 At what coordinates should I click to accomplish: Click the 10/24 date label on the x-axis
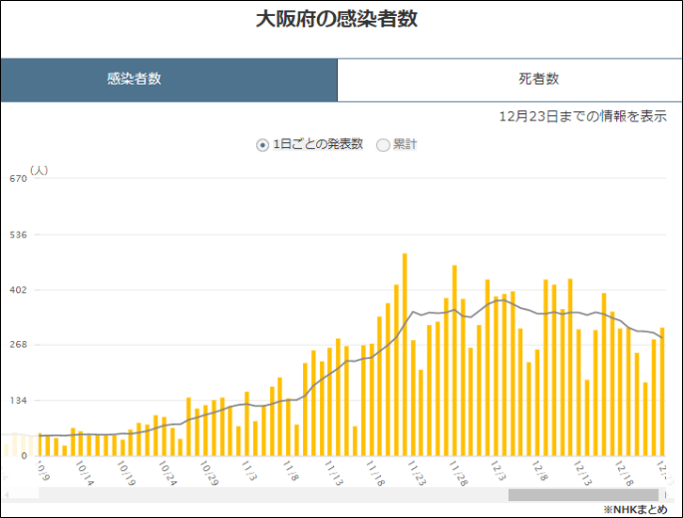click(168, 473)
